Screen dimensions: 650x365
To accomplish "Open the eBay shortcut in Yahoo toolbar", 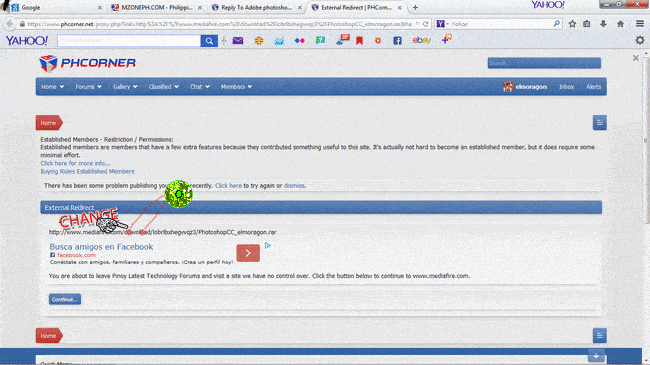I will tap(422, 40).
